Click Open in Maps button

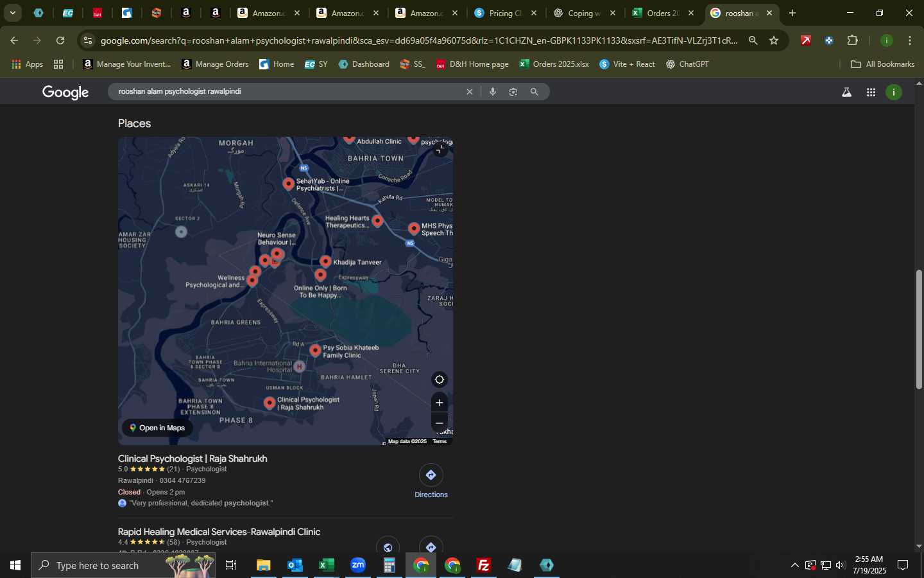157,428
